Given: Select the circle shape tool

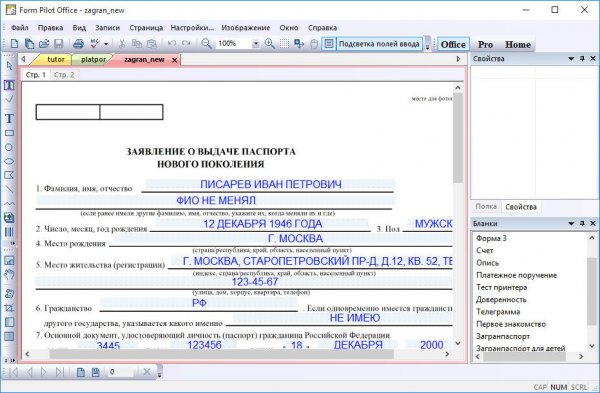Looking at the screenshot, I should pyautogui.click(x=9, y=147).
